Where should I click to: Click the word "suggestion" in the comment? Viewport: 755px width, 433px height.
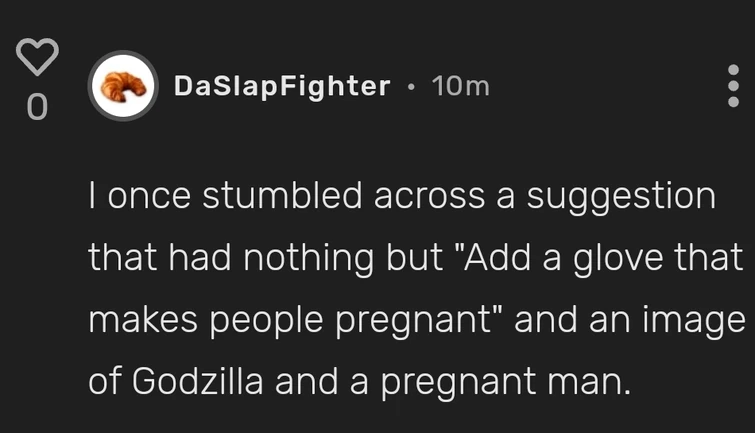tap(621, 196)
